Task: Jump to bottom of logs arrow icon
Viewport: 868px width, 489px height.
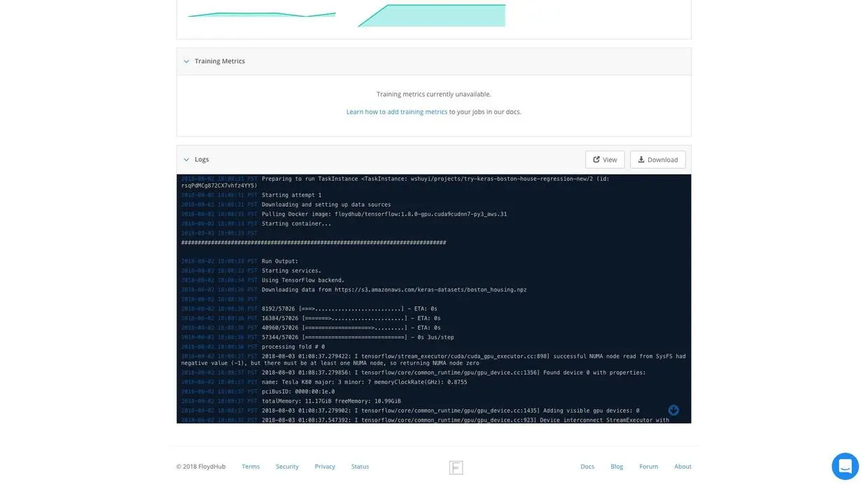Action: (x=673, y=410)
